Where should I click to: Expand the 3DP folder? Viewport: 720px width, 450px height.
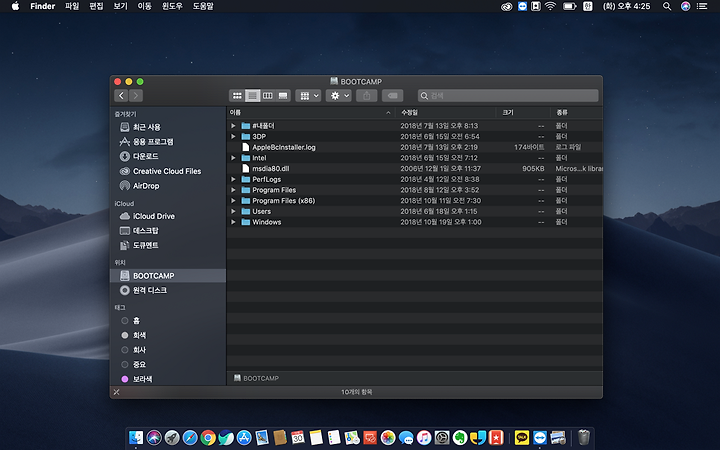[233, 136]
